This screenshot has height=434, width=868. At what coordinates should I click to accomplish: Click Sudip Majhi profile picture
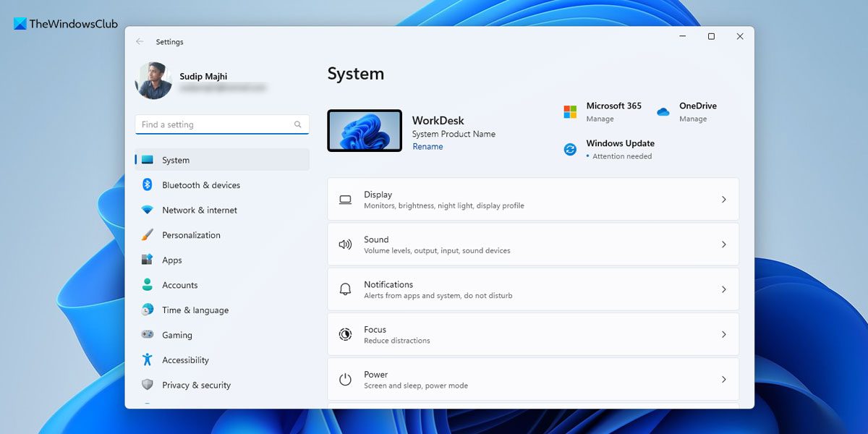153,80
